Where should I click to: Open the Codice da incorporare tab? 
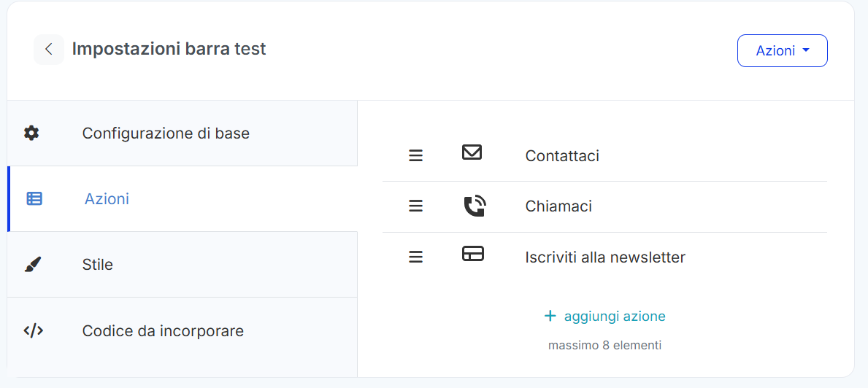163,331
